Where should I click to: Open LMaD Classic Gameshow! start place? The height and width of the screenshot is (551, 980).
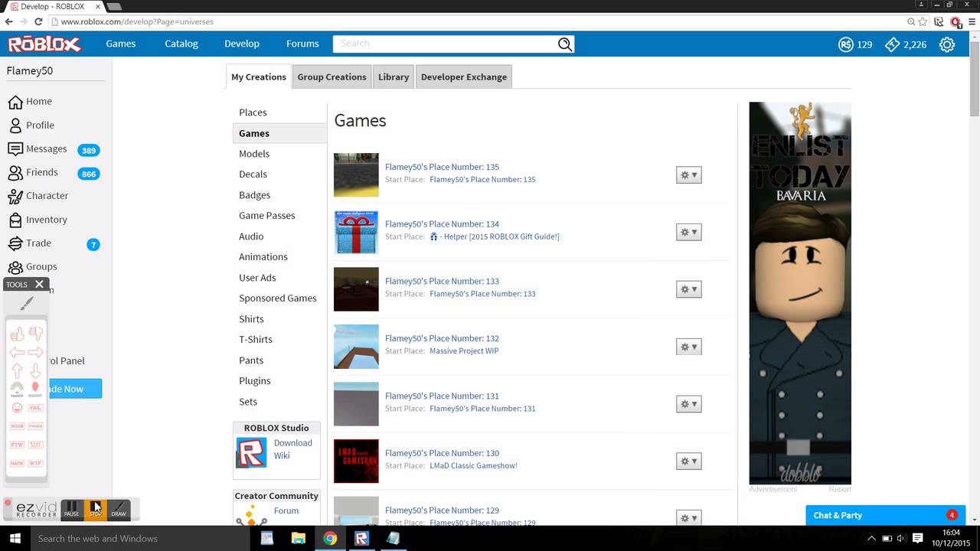473,465
